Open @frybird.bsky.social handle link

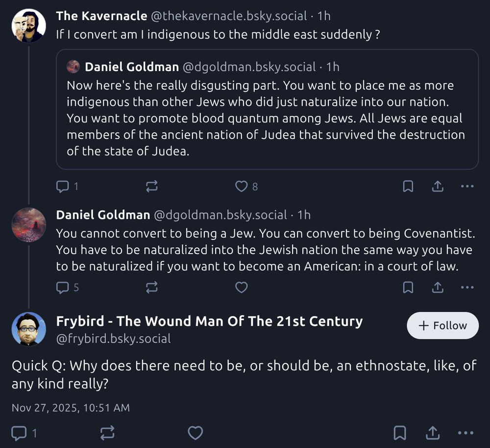(114, 338)
